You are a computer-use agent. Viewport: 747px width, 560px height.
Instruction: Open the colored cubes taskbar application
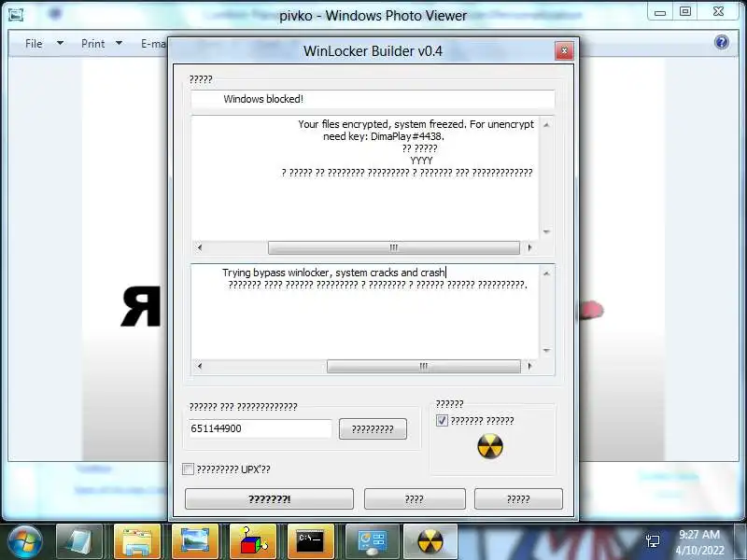click(x=252, y=542)
